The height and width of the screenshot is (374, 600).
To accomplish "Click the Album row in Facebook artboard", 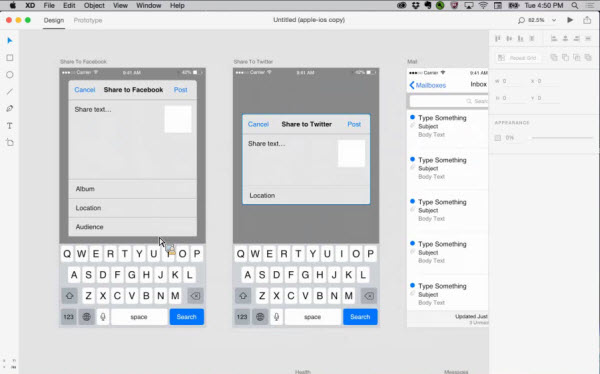I will pyautogui.click(x=132, y=189).
